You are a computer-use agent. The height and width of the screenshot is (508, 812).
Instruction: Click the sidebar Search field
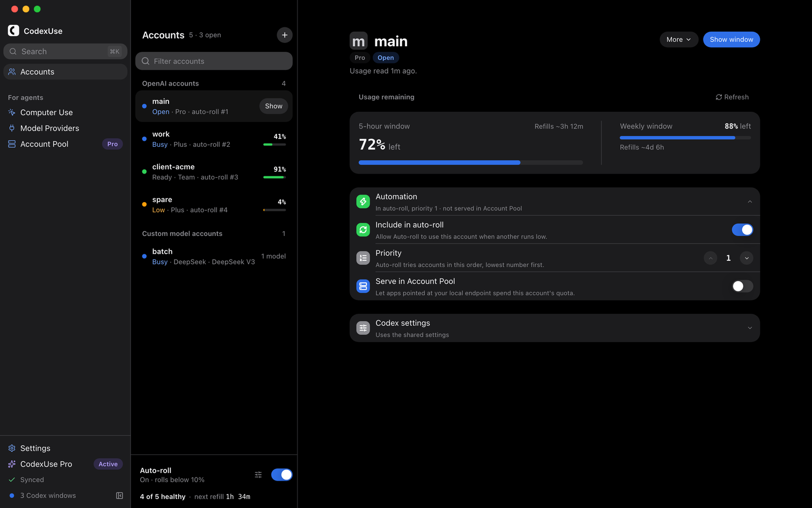[x=66, y=52]
